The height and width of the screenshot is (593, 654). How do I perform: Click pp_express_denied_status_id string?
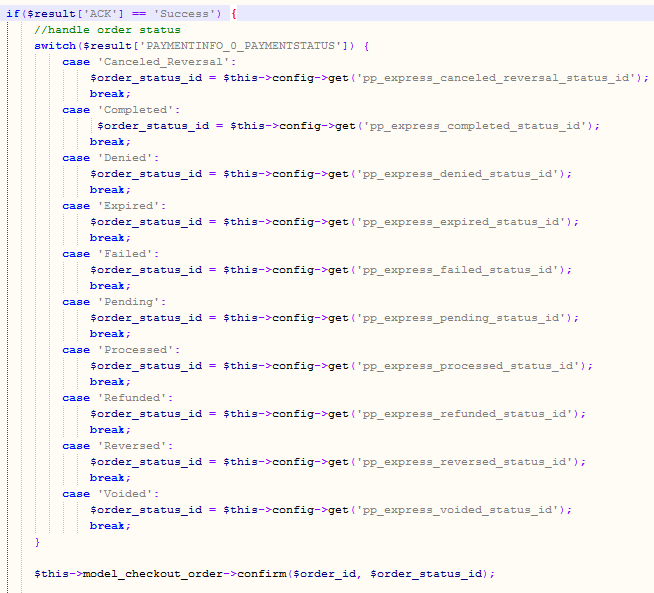[x=458, y=174]
